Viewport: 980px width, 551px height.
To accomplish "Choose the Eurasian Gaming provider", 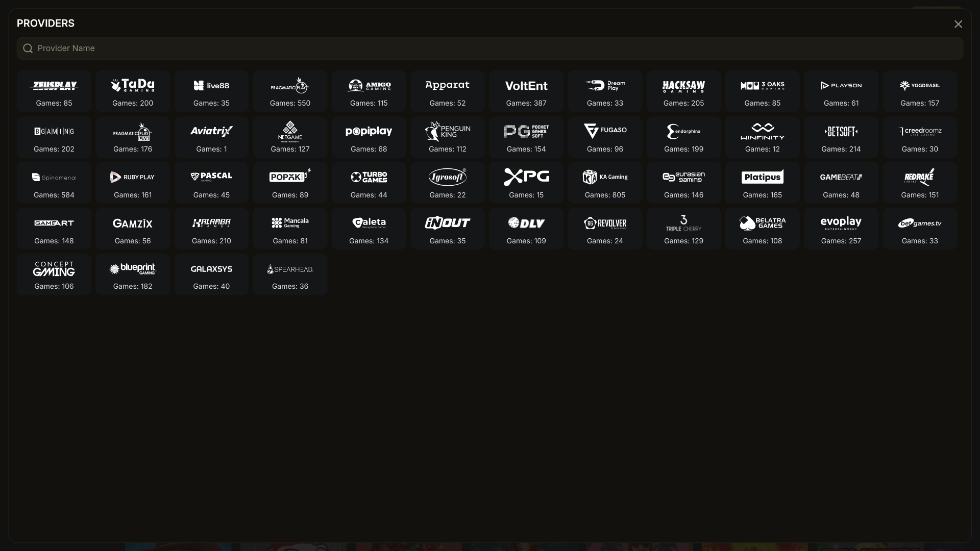I will (683, 183).
